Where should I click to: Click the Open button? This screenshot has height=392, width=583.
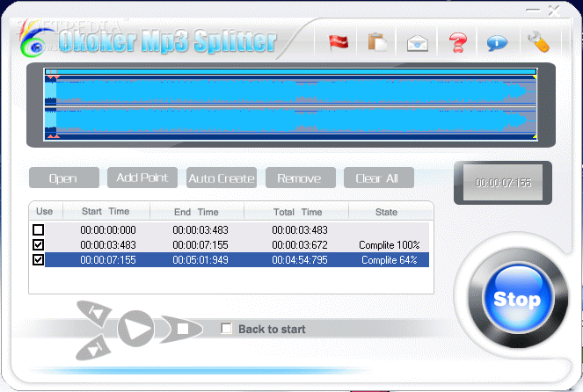click(x=64, y=178)
